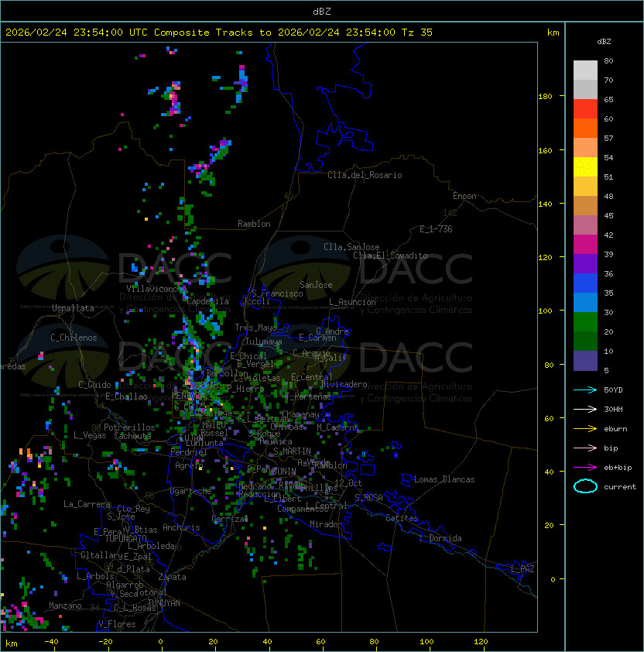Select the magenta 42 dBZ color swatch
644x652 pixels.
(x=585, y=244)
